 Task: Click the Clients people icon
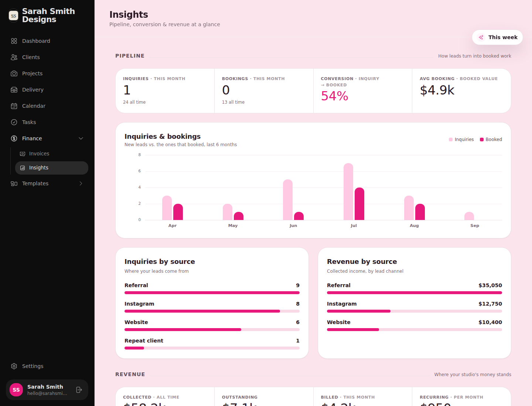click(x=14, y=57)
